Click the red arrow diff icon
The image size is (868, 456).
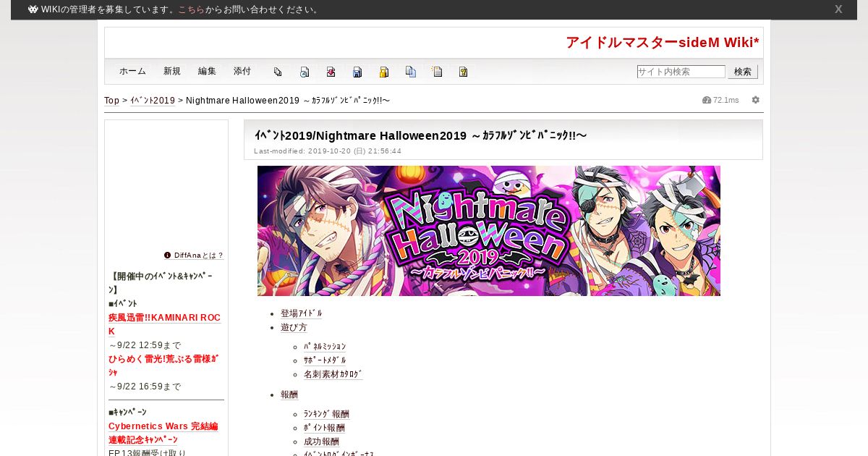click(x=331, y=72)
